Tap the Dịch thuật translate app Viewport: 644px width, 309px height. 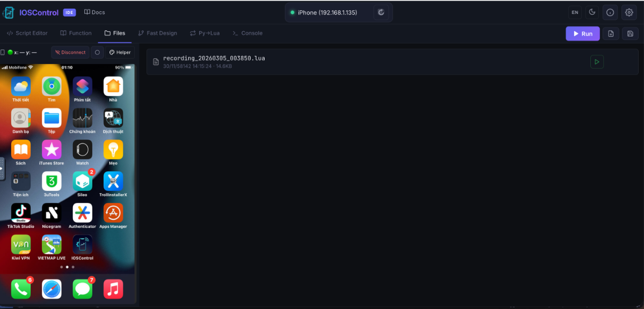pos(113,118)
